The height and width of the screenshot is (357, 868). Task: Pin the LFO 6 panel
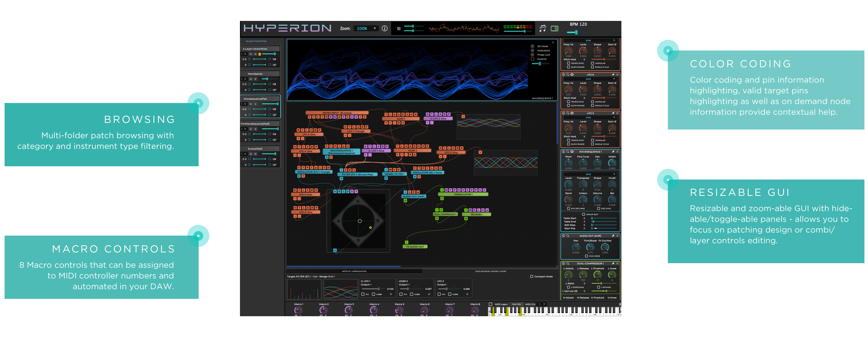coord(613,75)
